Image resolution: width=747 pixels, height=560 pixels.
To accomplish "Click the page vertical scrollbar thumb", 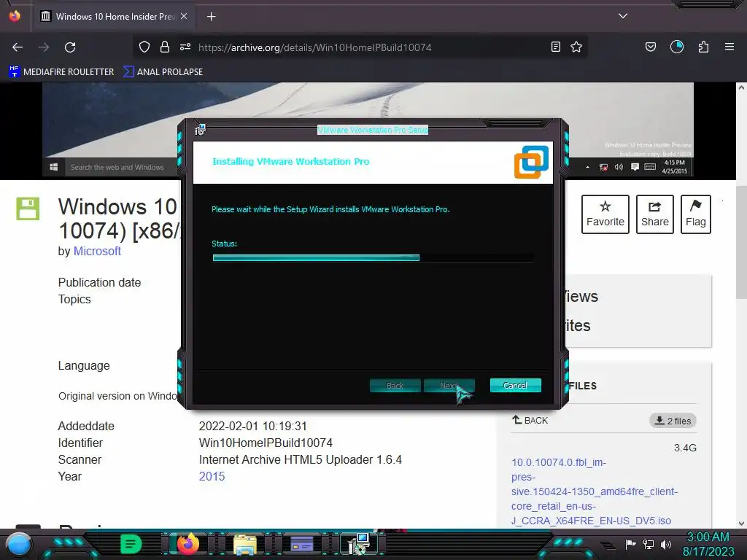I will tap(741, 243).
